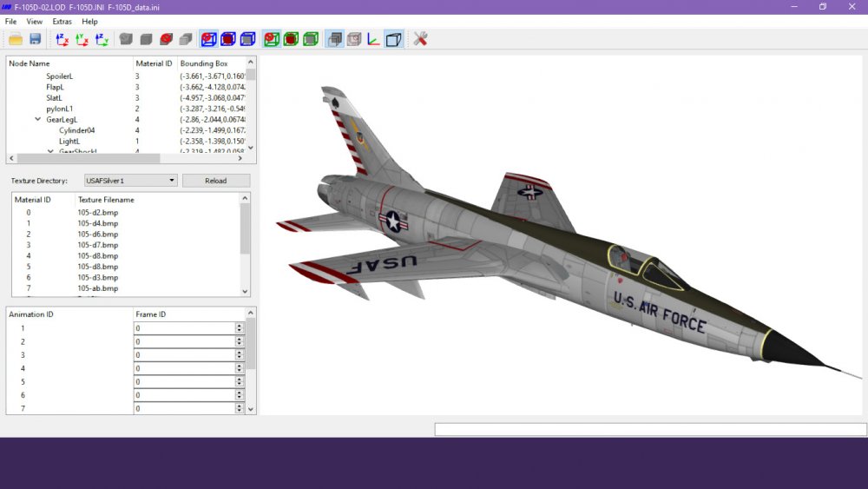Click the status text field at the bottom
868x489 pixels.
(x=650, y=430)
